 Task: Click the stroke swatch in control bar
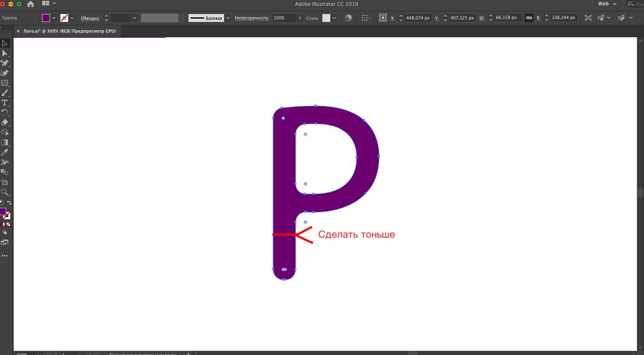pos(64,18)
